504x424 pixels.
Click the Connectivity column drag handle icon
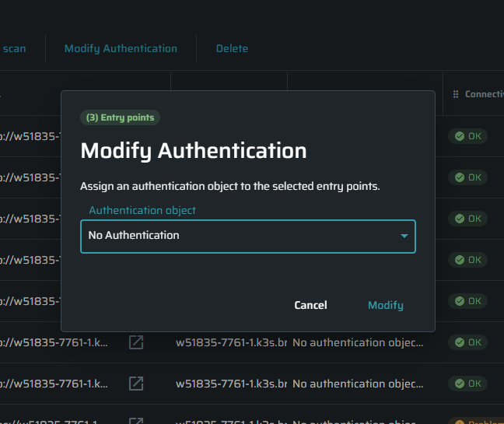tap(456, 94)
